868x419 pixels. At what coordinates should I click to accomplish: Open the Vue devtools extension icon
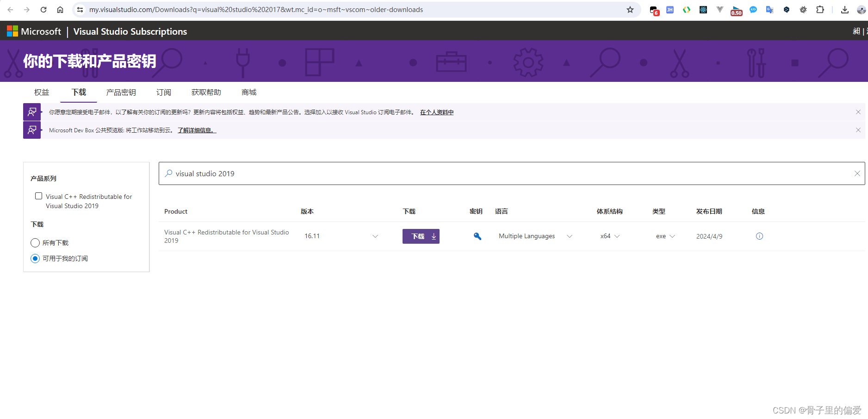[720, 10]
